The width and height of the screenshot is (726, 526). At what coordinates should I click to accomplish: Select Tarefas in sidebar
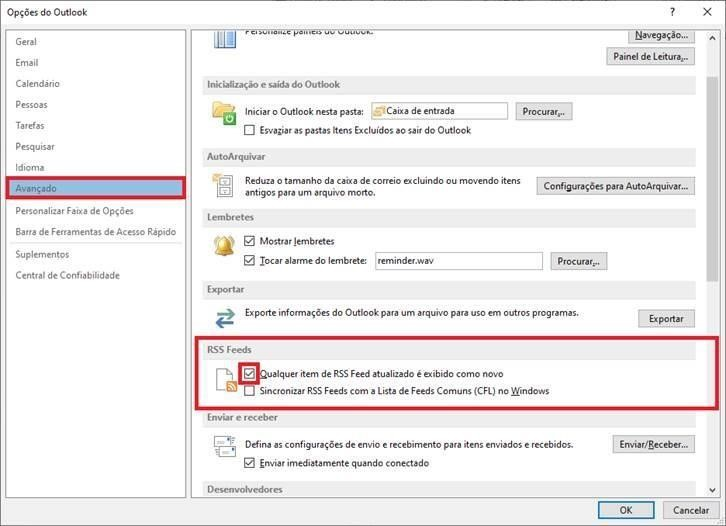[x=96, y=125]
